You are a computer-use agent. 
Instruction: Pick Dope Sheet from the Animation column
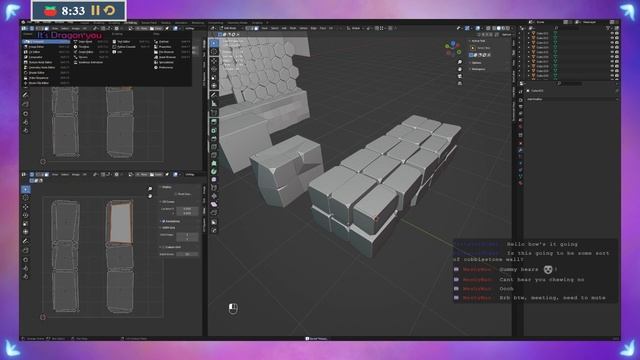click(91, 42)
